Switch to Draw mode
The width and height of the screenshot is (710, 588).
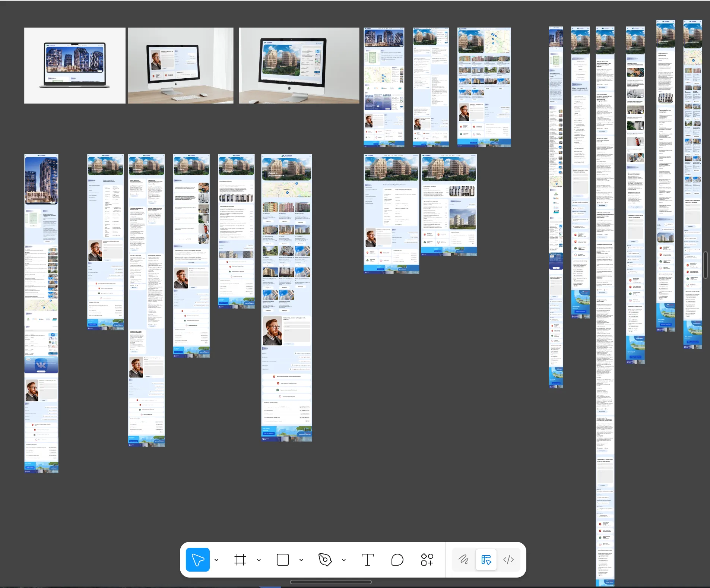(463, 560)
